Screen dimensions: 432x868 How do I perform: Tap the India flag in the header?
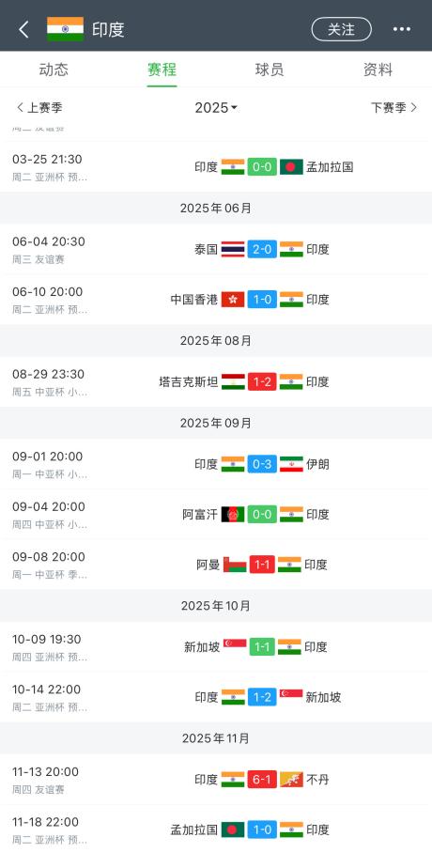(66, 29)
